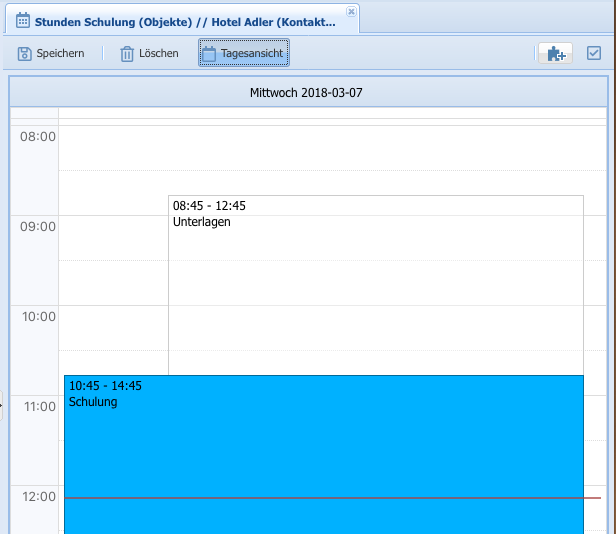Switch to Tagesansicht day view
616x534 pixels.
[x=243, y=54]
